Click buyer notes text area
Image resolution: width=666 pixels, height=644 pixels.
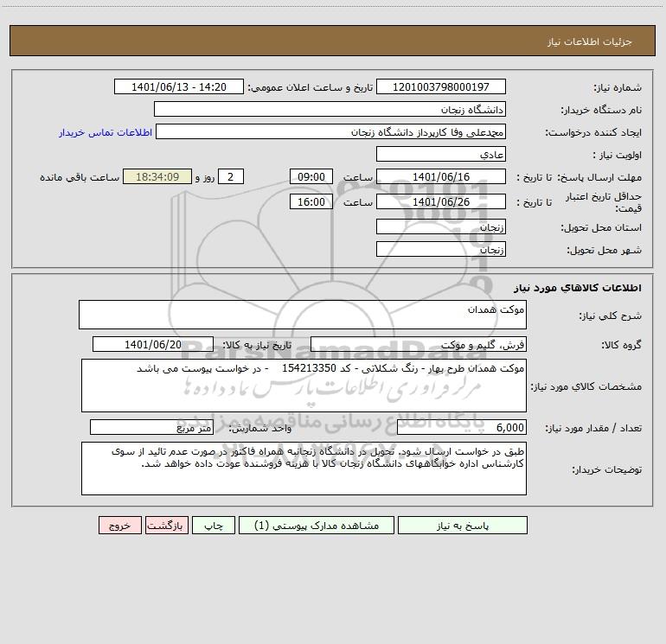coord(304,469)
